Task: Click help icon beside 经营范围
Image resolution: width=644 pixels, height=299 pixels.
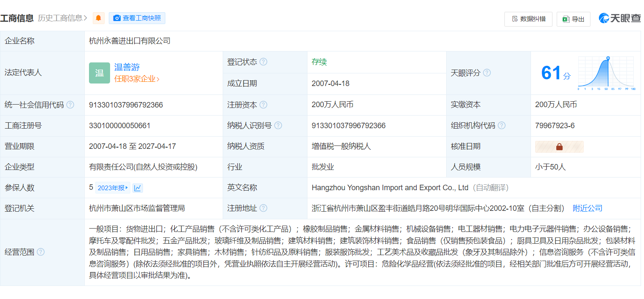Action: (x=40, y=252)
